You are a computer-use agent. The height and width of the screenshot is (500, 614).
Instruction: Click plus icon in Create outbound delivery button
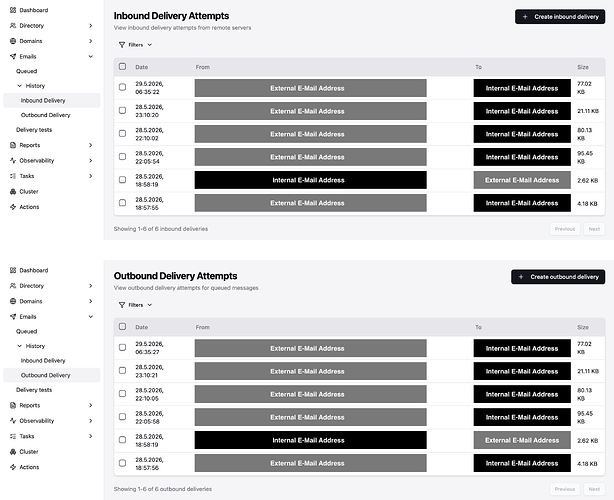click(x=521, y=277)
